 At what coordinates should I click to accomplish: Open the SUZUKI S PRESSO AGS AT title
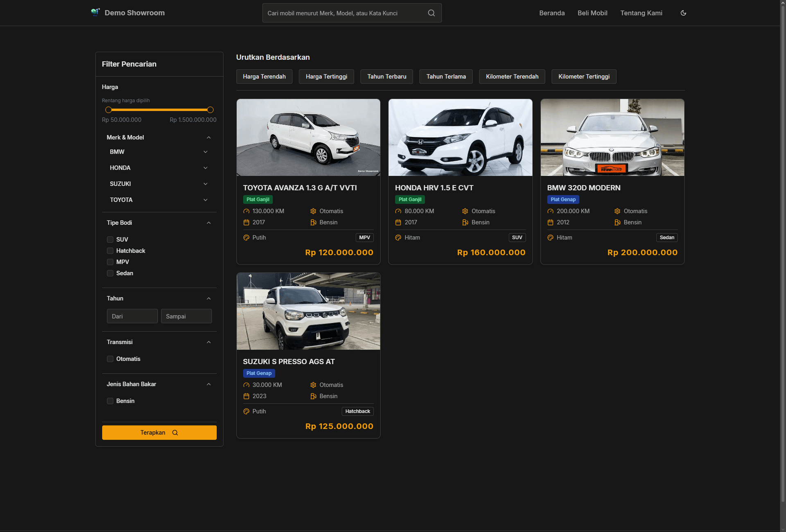click(x=289, y=362)
